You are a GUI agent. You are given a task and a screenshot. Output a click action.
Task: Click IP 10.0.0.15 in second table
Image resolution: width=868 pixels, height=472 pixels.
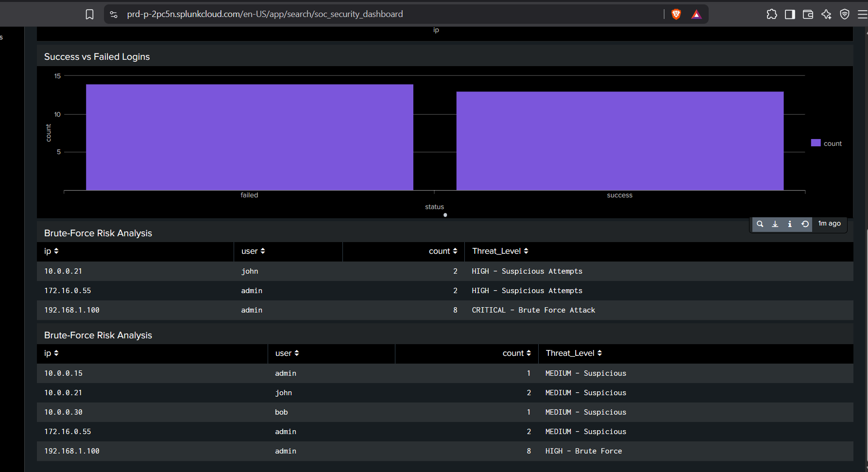(x=63, y=373)
